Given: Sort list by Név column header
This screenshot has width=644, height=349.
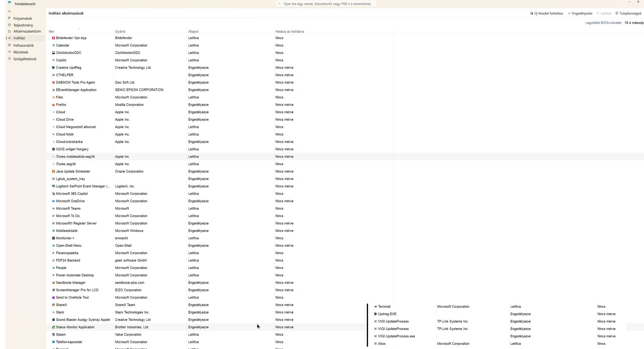Looking at the screenshot, I should 52,31.
